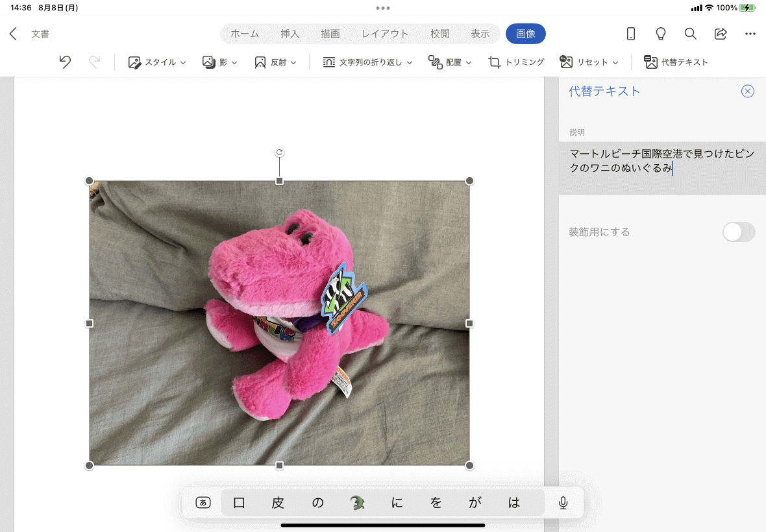Select the pink plush toy image

[x=279, y=323]
